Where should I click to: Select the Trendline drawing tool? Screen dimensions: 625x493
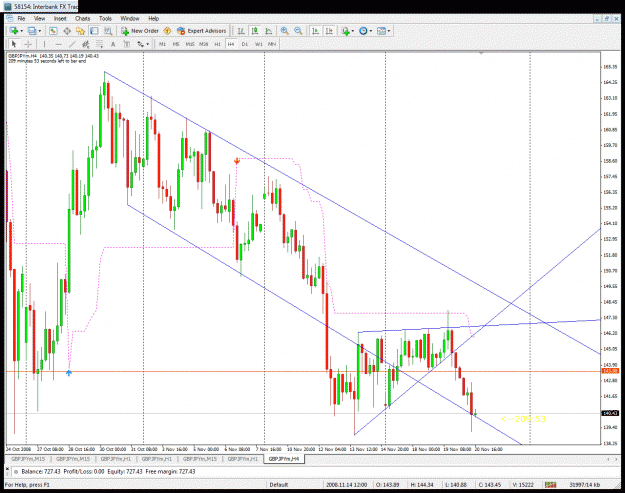tap(72, 44)
